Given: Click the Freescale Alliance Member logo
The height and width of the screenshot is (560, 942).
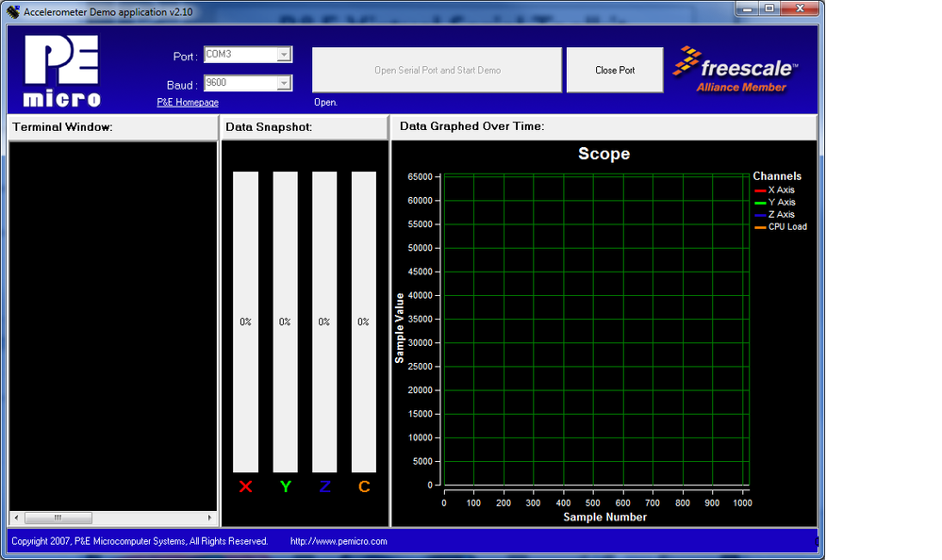Looking at the screenshot, I should (735, 70).
